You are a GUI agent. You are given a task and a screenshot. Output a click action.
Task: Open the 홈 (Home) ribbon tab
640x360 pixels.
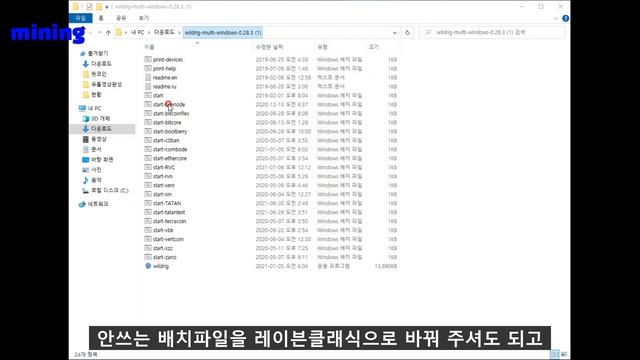coord(101,18)
